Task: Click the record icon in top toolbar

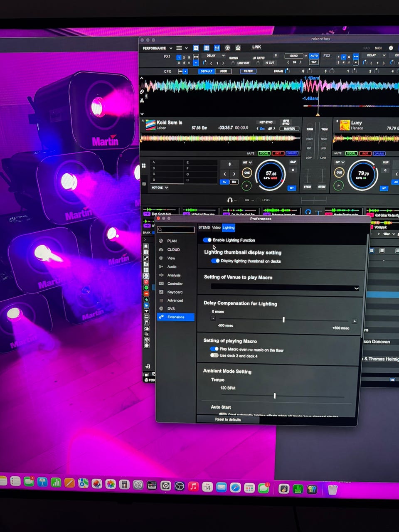Action: click(227, 48)
